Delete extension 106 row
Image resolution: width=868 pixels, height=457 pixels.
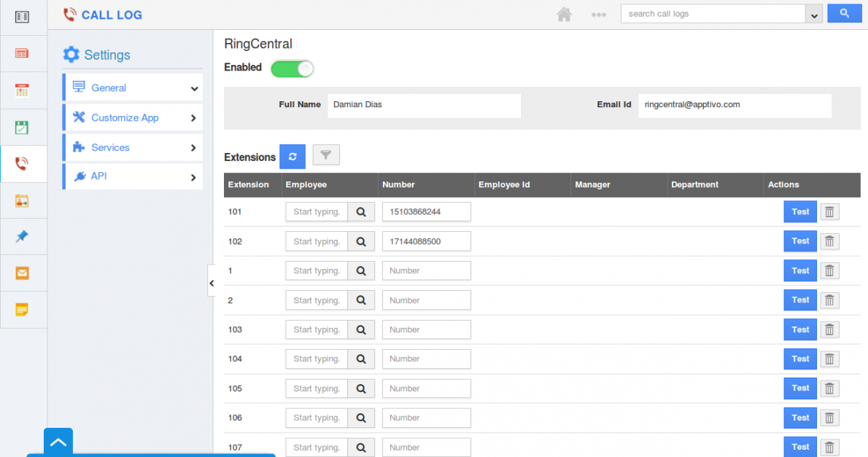point(829,418)
